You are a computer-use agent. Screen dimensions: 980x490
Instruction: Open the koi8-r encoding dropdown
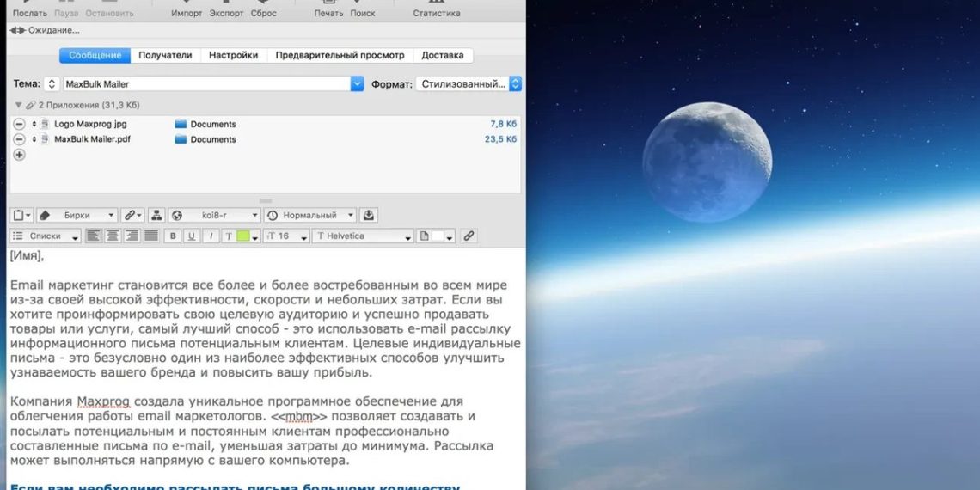coord(214,215)
